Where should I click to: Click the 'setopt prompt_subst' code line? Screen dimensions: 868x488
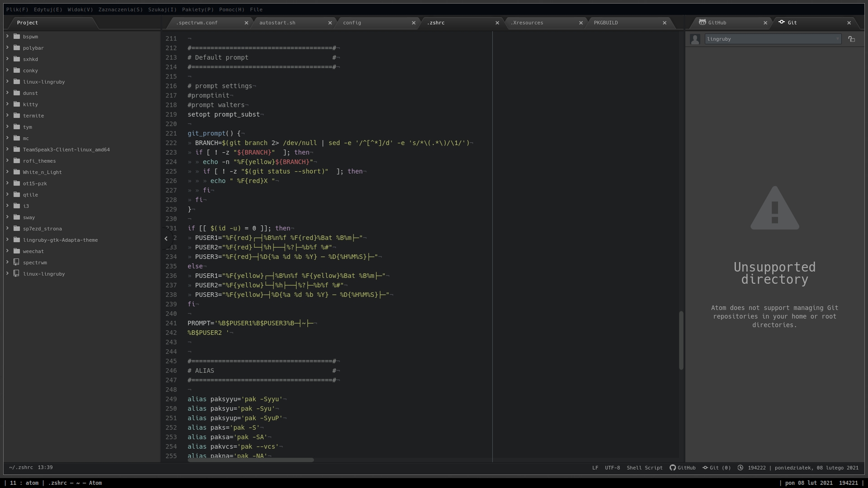(224, 114)
